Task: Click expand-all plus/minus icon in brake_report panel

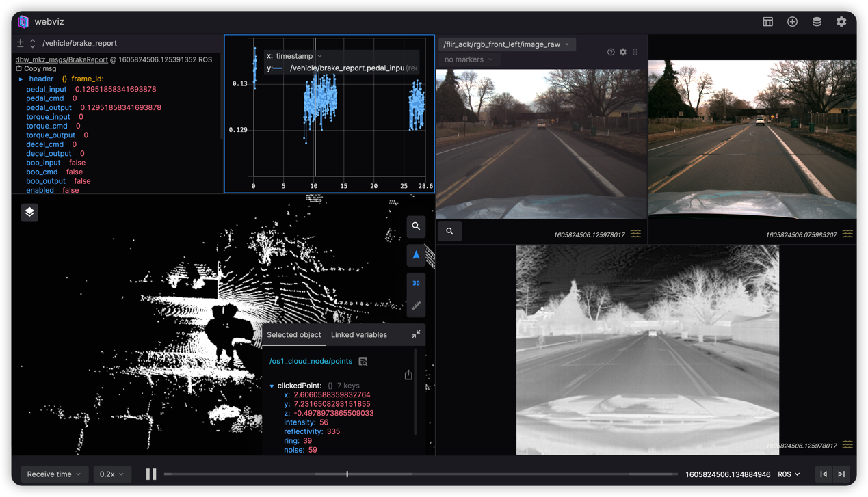Action: tap(21, 43)
